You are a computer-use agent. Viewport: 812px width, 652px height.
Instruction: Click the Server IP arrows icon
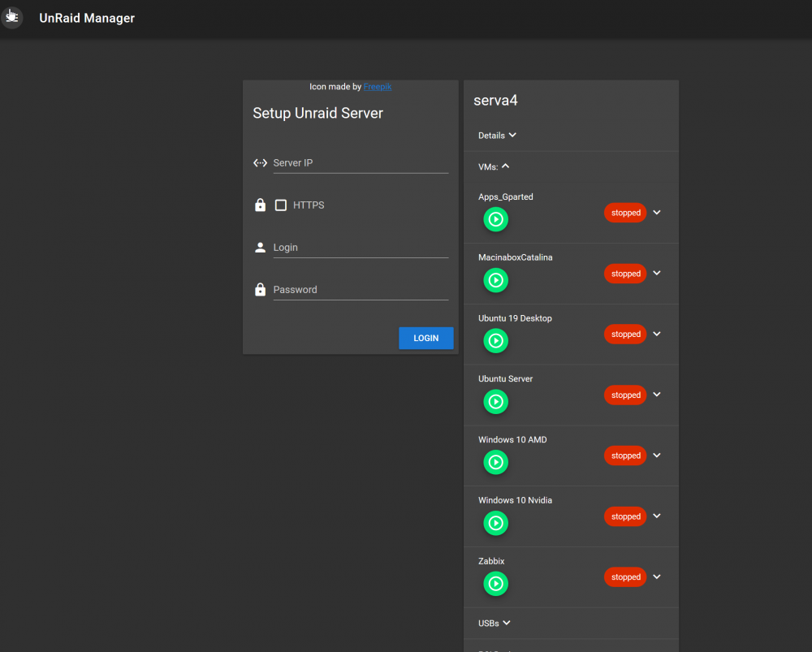click(260, 163)
